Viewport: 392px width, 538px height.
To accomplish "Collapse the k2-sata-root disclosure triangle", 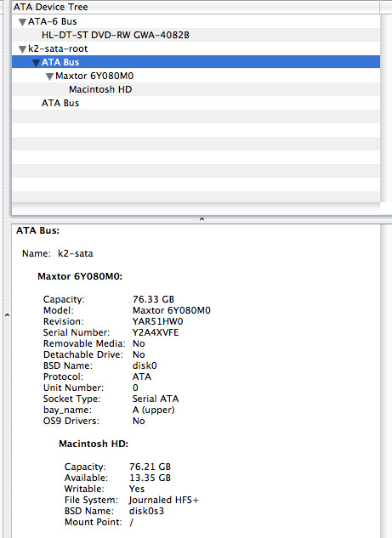I will (23, 49).
